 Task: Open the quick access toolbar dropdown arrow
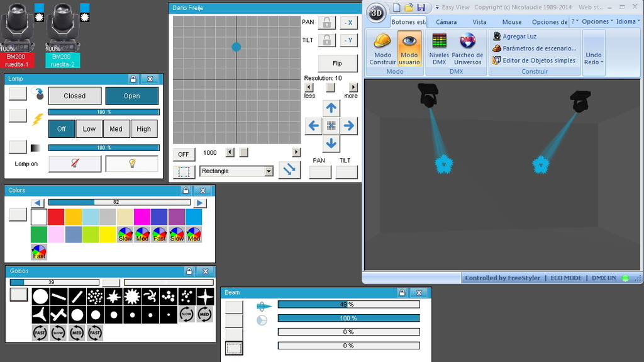pos(437,8)
